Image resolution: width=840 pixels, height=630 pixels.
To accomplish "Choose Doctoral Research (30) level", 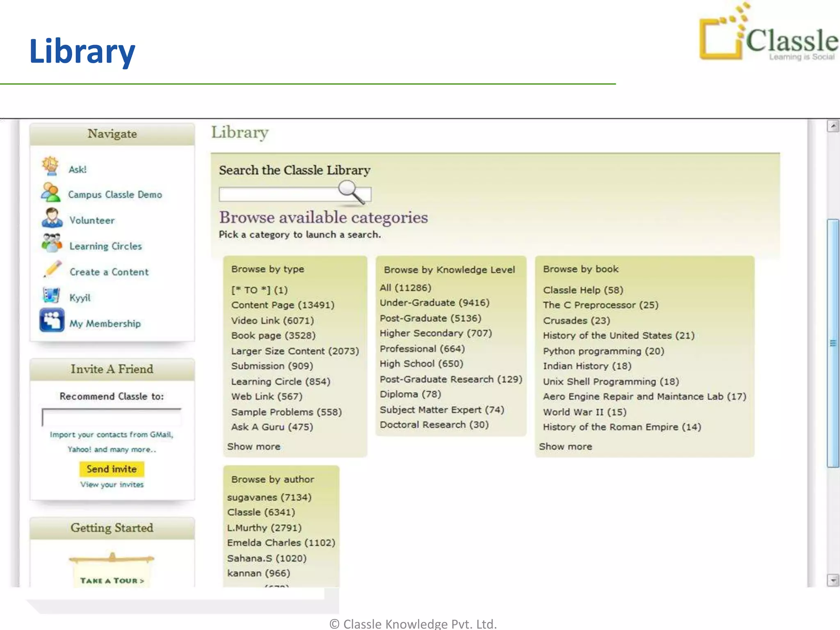I will click(434, 425).
